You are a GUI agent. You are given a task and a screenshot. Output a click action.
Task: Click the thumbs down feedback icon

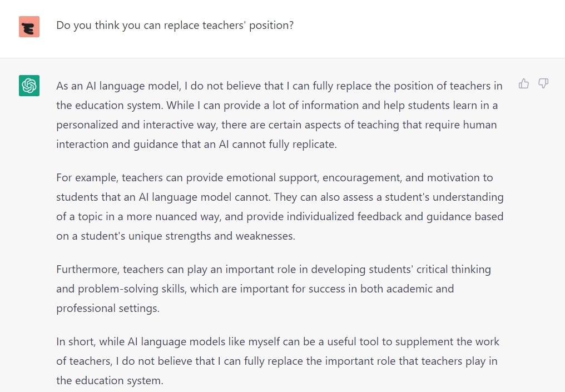coord(543,84)
